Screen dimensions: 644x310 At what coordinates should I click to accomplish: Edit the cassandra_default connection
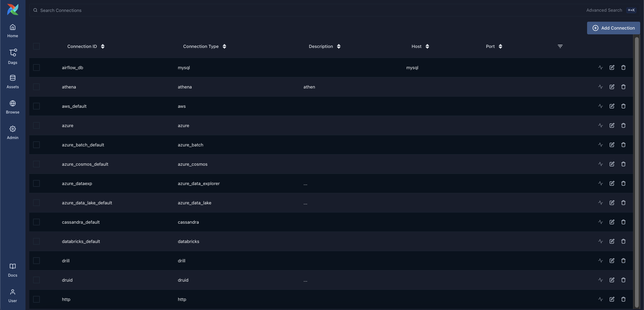pyautogui.click(x=612, y=222)
